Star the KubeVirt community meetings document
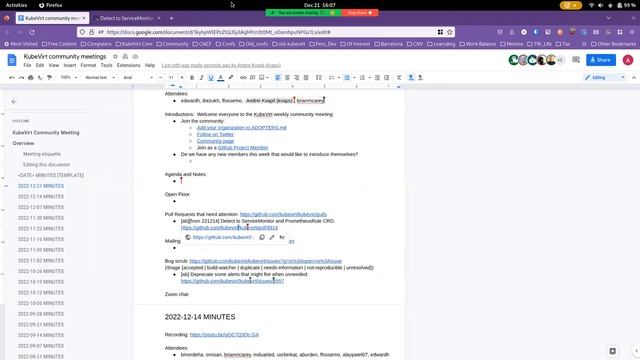This screenshot has width=640, height=360. [x=115, y=56]
